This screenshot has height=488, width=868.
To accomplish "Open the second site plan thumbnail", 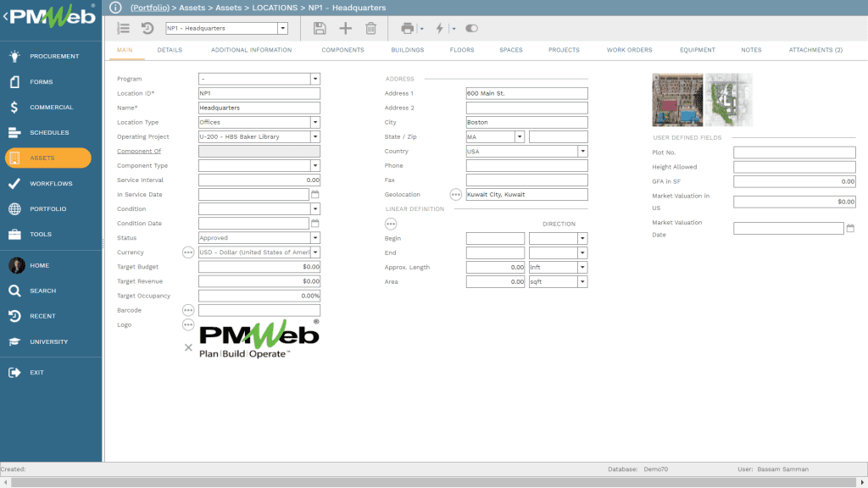I will [728, 100].
